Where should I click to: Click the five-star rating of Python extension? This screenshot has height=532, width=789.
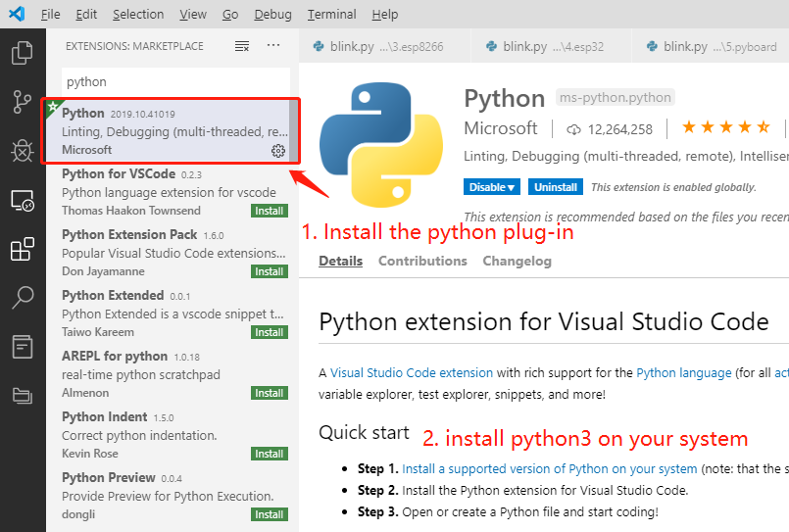click(725, 128)
